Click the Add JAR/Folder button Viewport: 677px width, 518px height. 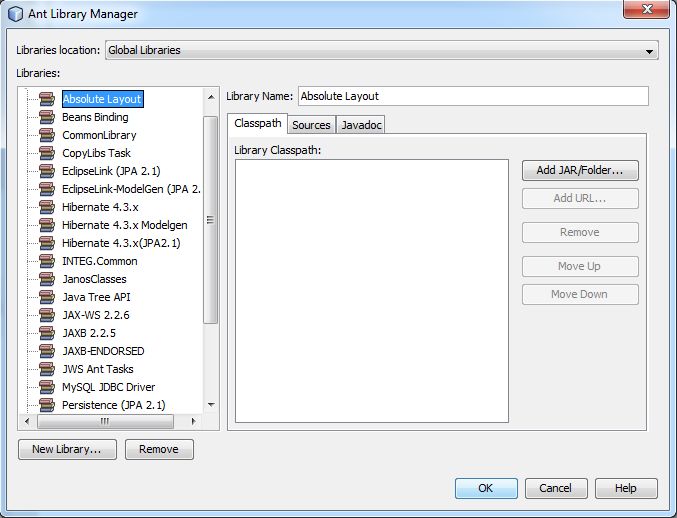click(580, 171)
